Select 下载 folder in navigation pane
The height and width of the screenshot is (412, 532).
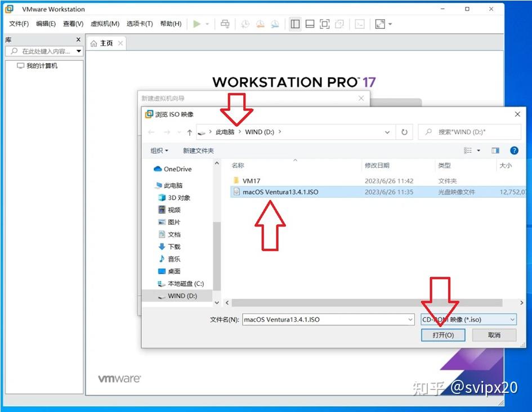169,247
